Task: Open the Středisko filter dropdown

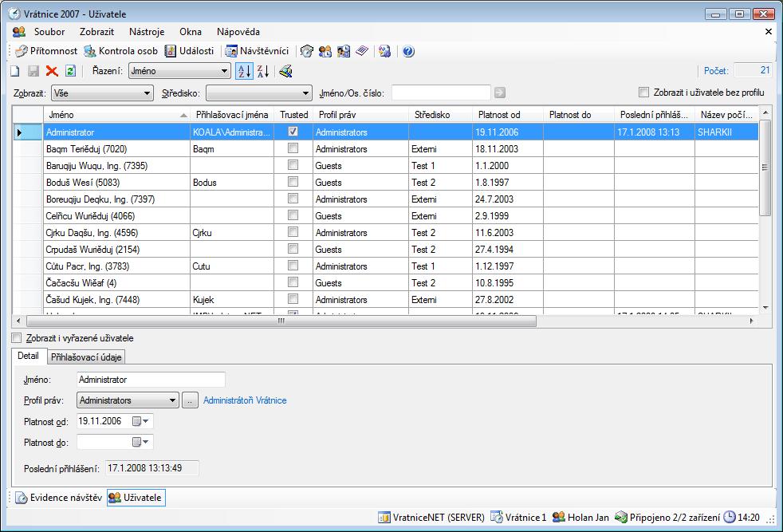Action: coord(258,93)
